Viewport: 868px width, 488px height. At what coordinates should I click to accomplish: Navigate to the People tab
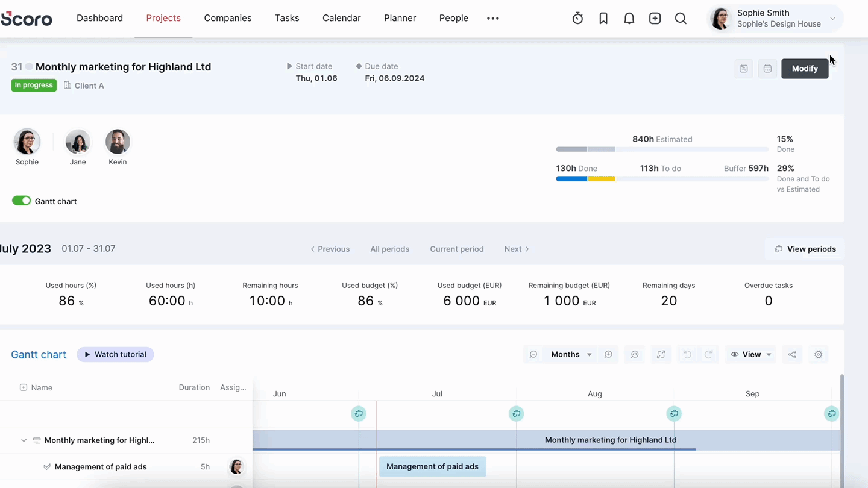(454, 18)
